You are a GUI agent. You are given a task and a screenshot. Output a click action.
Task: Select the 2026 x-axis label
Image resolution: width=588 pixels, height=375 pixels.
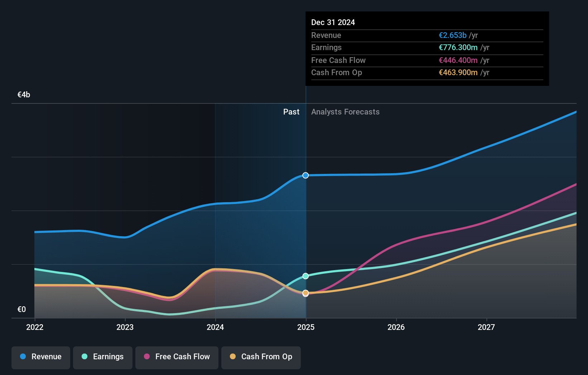(x=396, y=327)
